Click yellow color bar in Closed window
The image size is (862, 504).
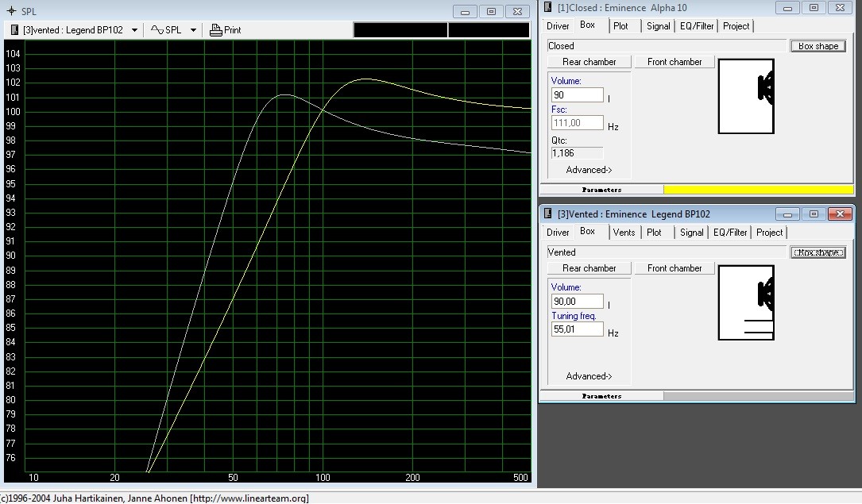click(x=759, y=190)
